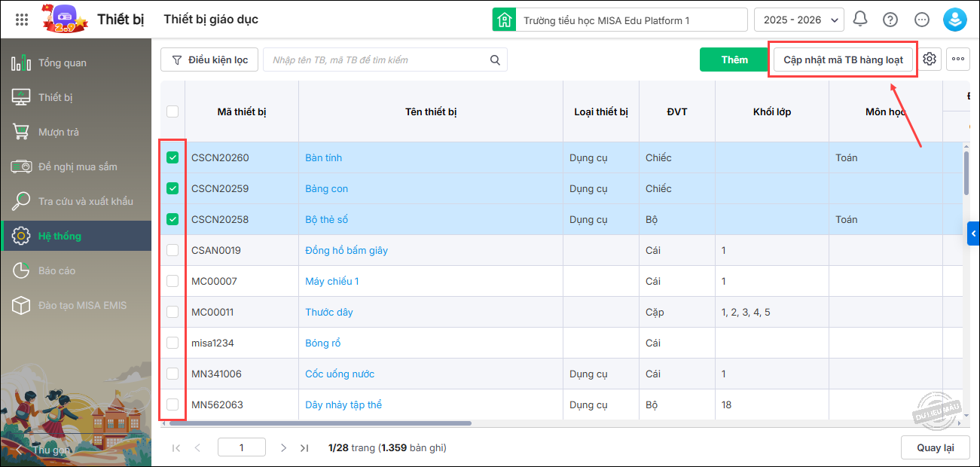
Task: Click the three-dot more options button
Action: coord(958,60)
